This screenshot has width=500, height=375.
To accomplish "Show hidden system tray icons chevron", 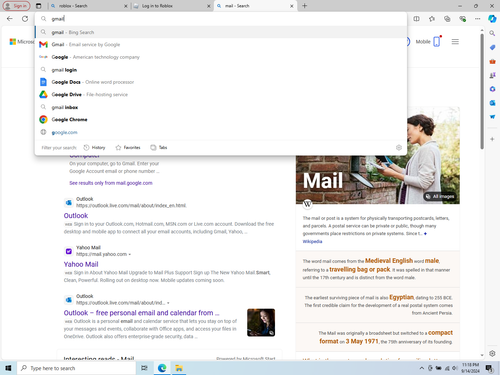I will 422,368.
